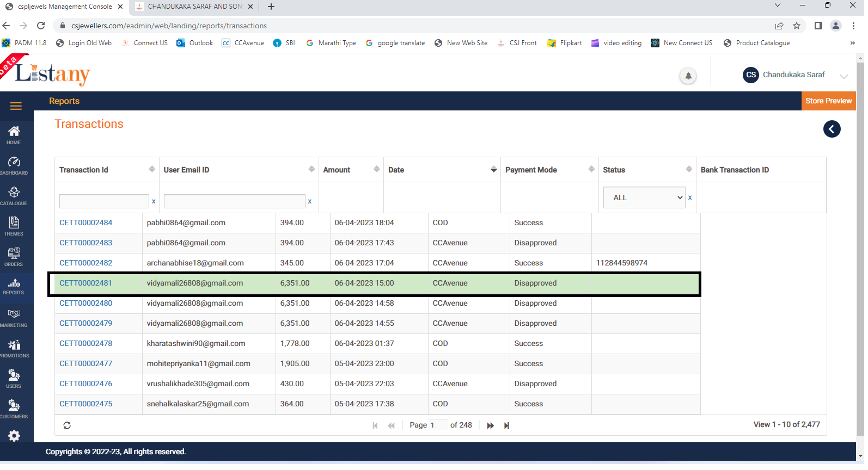Screen dimensions: 868x470
Task: Open transaction CETT00002484
Action: pos(85,222)
